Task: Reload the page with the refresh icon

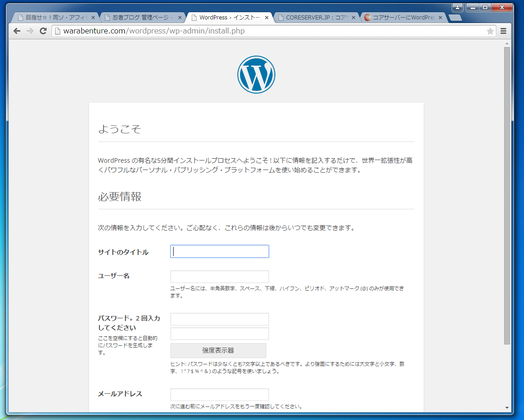Action: pyautogui.click(x=43, y=31)
